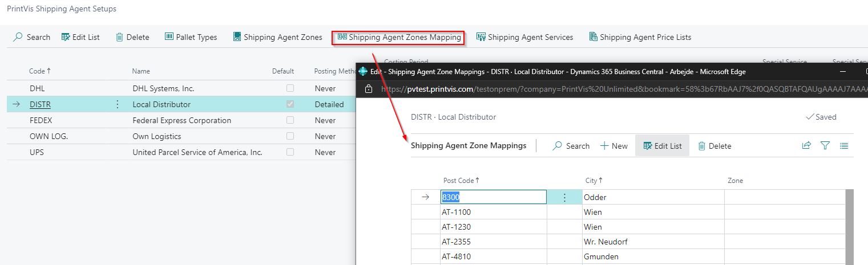868x265 pixels.
Task: Click Edit List in the Shipping Agent Setups toolbar
Action: point(80,37)
